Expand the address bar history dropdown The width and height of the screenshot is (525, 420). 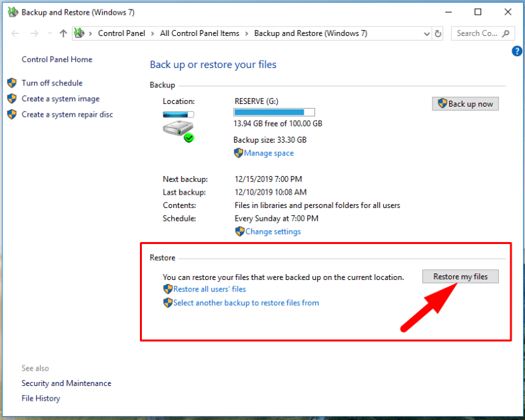tap(426, 34)
